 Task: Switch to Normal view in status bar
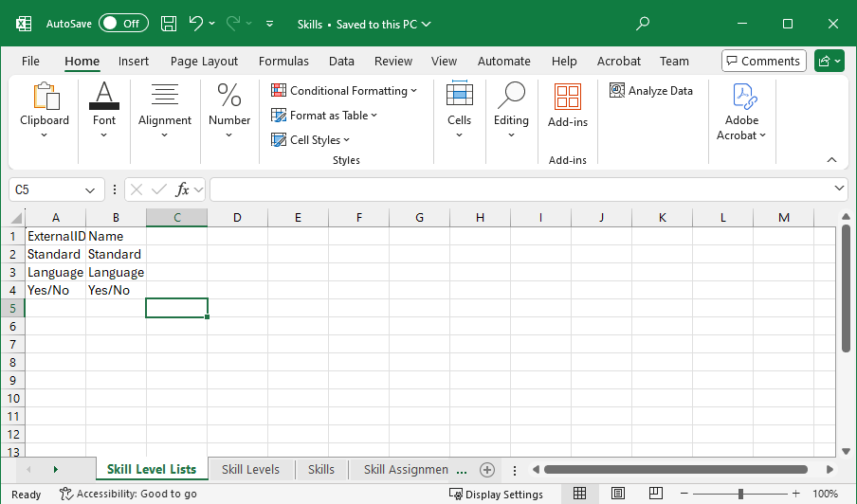click(x=579, y=494)
